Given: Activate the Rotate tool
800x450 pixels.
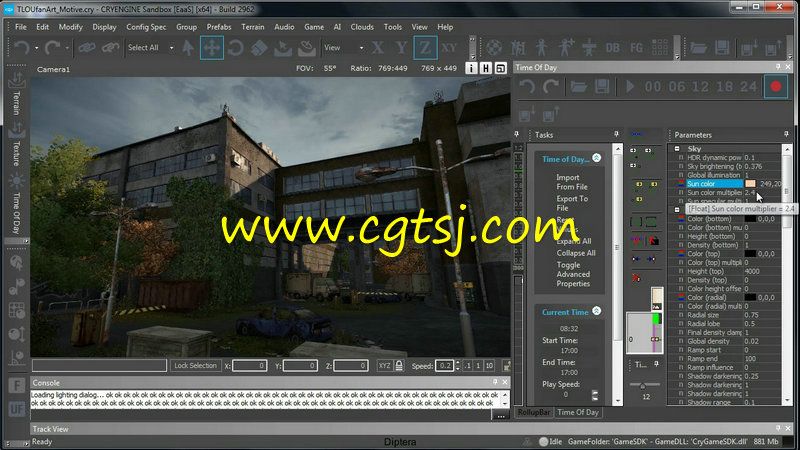Looking at the screenshot, I should (236, 48).
